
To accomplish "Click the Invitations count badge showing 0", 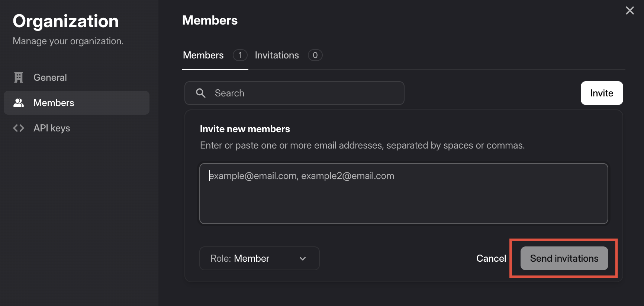I will click(x=315, y=55).
